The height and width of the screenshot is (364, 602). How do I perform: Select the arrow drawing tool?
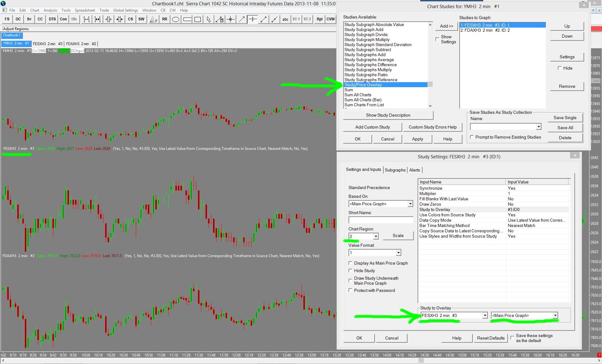[242, 19]
